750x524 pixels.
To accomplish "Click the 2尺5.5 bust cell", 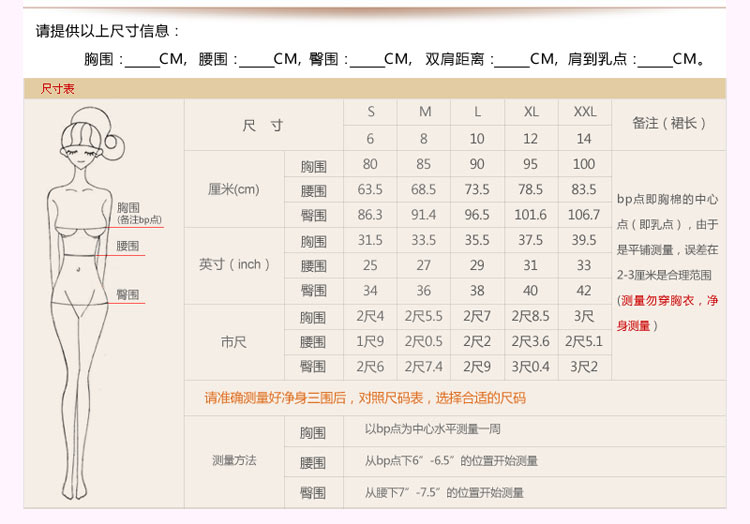I will pos(424,317).
